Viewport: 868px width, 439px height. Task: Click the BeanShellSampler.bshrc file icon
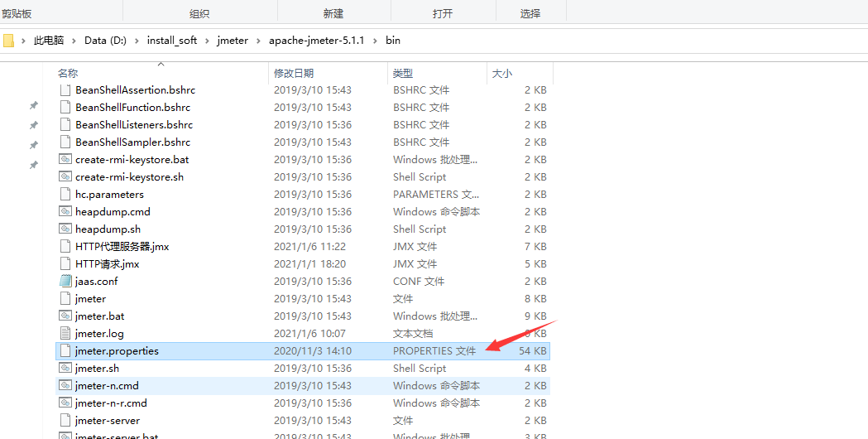[x=65, y=142]
